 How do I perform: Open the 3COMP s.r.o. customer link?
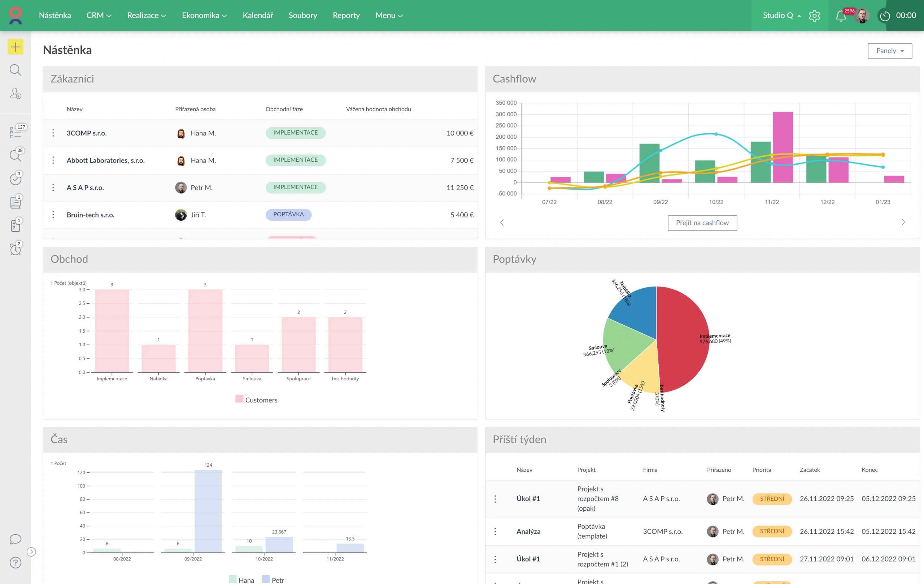click(86, 133)
